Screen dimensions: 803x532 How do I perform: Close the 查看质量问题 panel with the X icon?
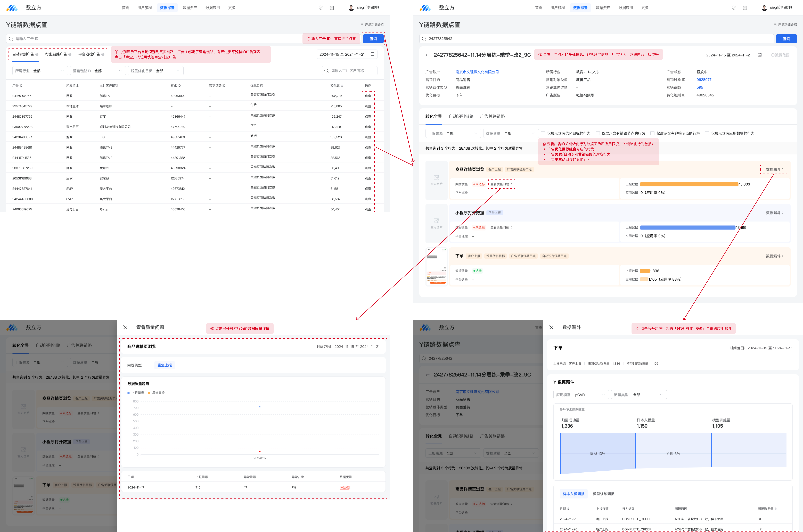[x=125, y=327]
